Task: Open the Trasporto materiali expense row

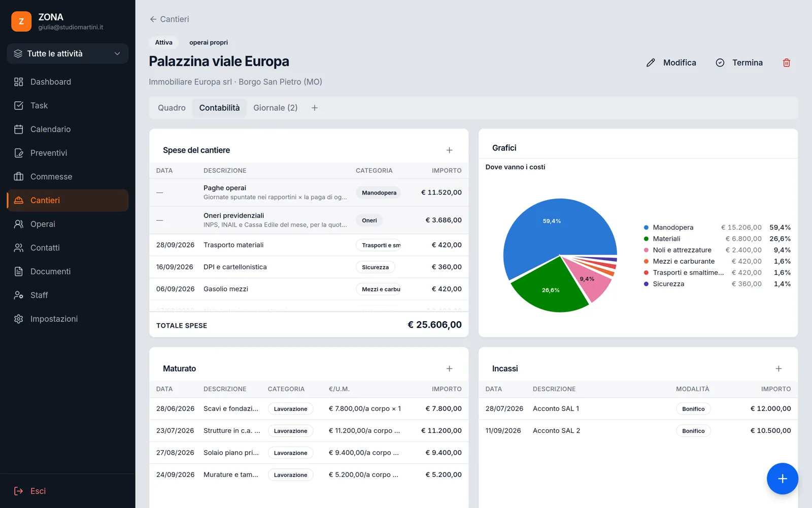Action: click(x=309, y=245)
